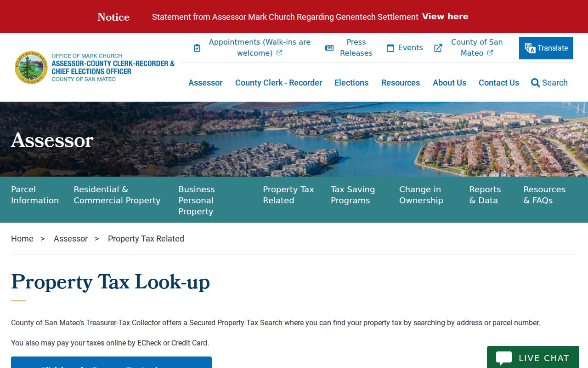The image size is (588, 368).
Task: Go to Home in the breadcrumb
Action: [22, 239]
